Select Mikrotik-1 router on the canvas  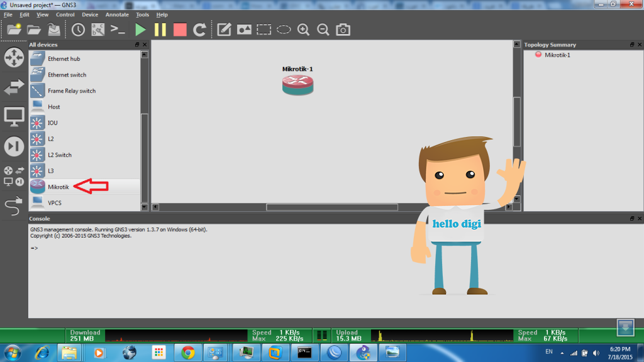pos(297,85)
